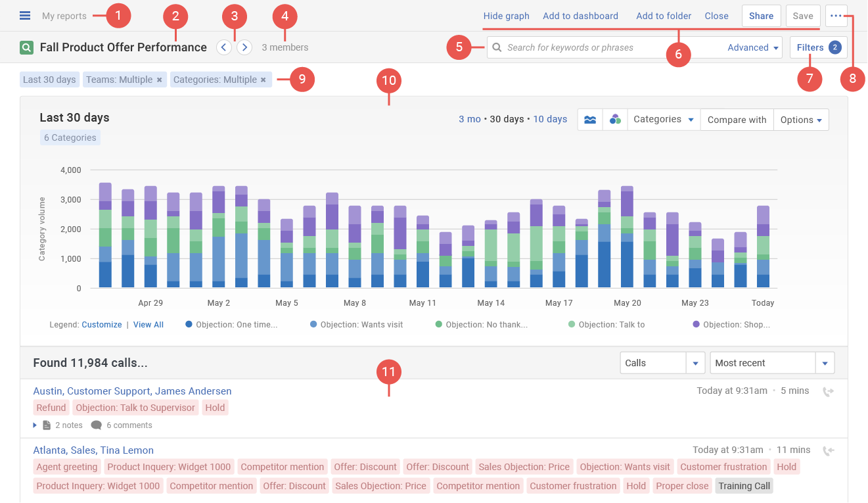Switch to the stacked area chart view
The image size is (868, 503).
click(590, 120)
